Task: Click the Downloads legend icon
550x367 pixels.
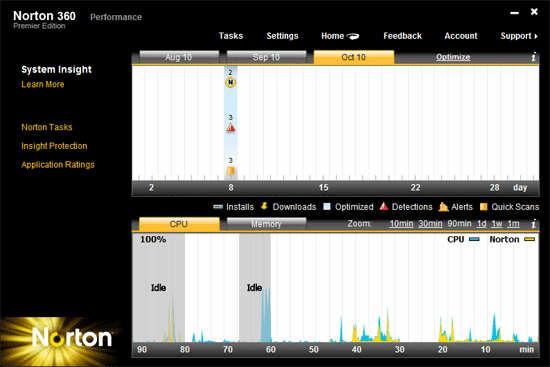Action: point(264,206)
